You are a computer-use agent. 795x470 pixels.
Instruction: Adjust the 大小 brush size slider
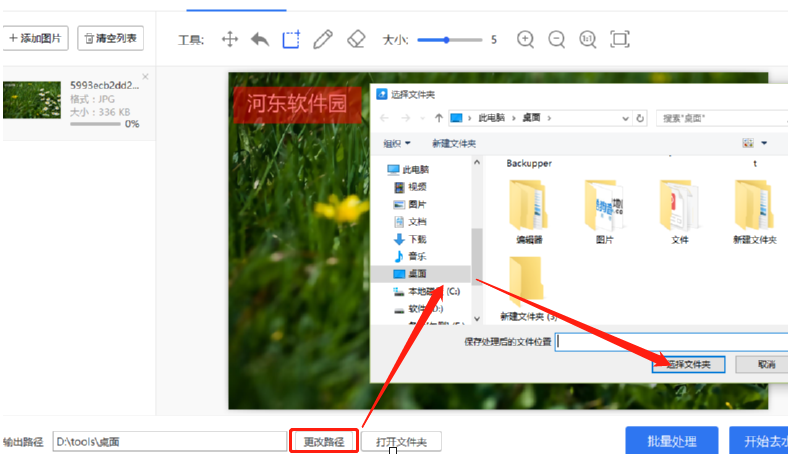(x=447, y=40)
